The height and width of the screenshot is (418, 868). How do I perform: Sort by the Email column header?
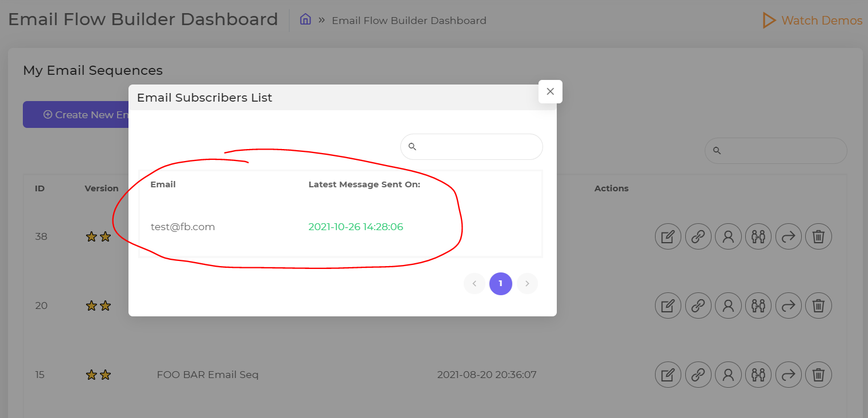tap(163, 184)
